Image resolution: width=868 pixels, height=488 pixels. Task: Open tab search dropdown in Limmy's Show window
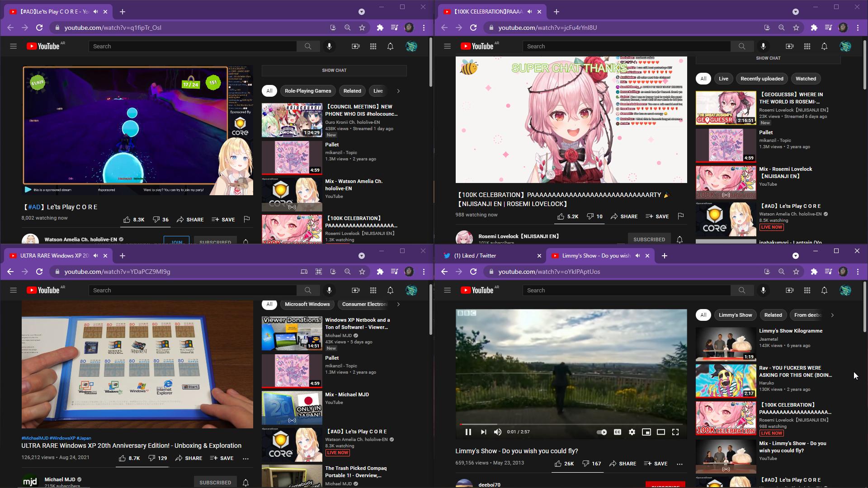(x=796, y=256)
